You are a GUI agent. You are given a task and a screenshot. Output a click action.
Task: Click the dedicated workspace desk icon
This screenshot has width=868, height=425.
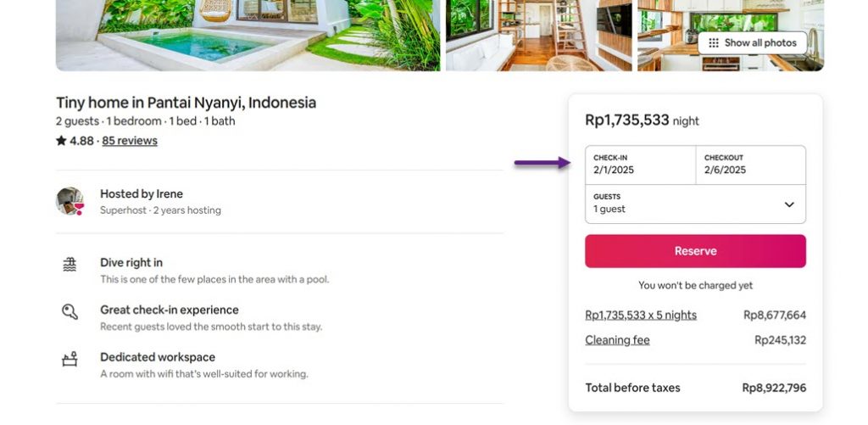coord(70,359)
